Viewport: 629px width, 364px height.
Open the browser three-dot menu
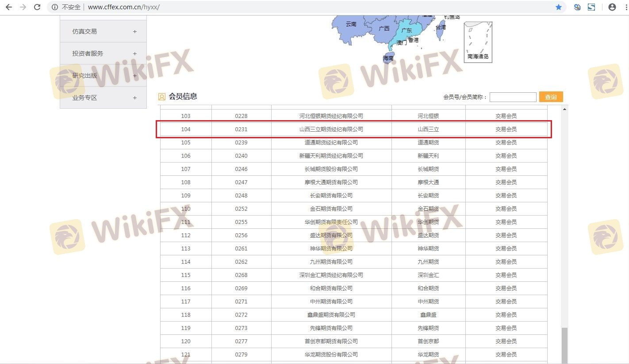(624, 7)
